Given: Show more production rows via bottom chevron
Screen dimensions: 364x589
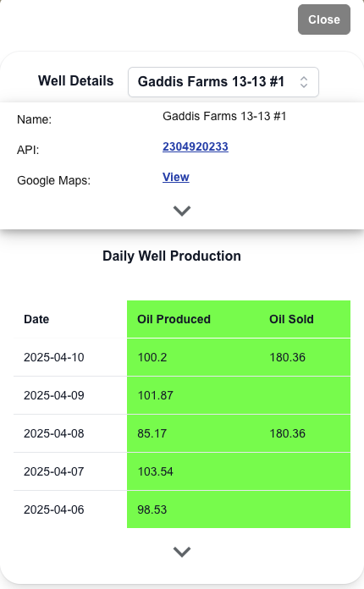Looking at the screenshot, I should coord(182,552).
